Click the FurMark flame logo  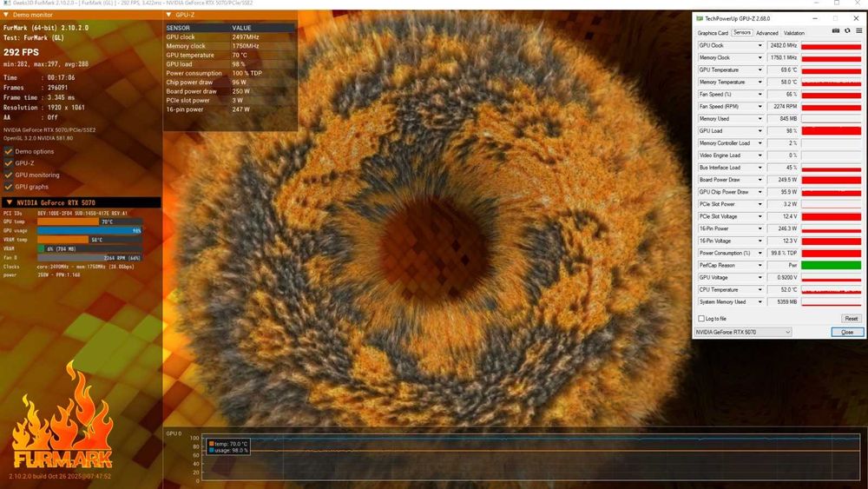62,415
